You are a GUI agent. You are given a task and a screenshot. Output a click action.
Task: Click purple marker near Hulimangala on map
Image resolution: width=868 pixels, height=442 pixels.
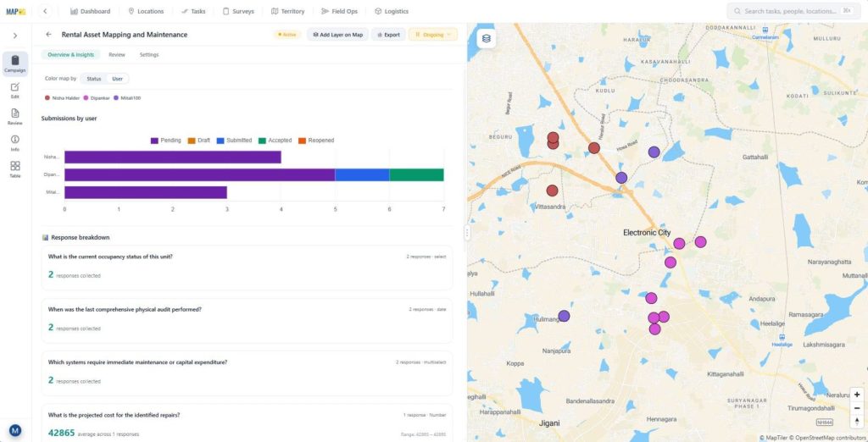click(x=564, y=316)
